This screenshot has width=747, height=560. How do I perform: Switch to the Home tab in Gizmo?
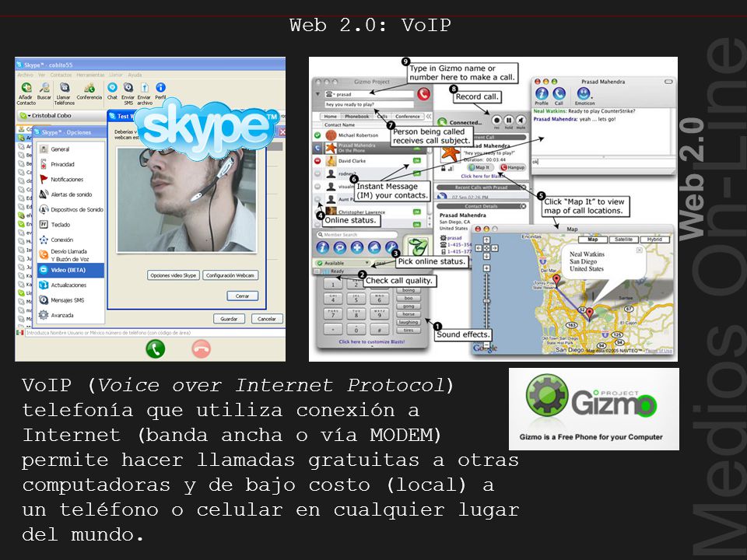(x=330, y=116)
